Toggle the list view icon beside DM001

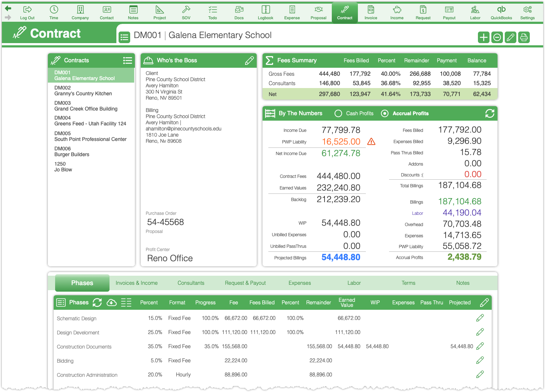click(x=124, y=37)
